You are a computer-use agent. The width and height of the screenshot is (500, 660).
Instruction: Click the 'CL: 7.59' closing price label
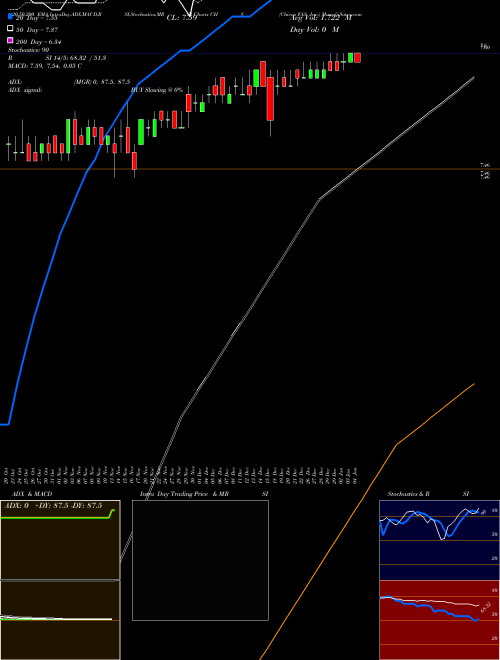tap(182, 18)
